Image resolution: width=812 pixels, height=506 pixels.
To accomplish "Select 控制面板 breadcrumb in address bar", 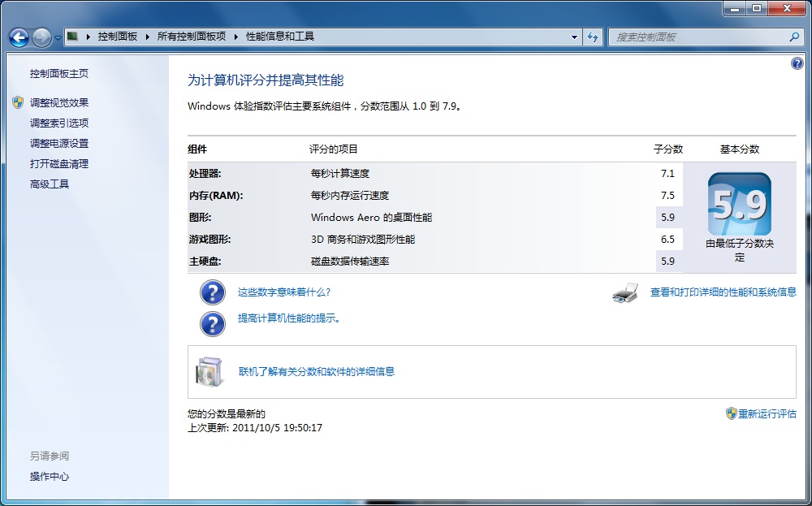I will point(118,37).
